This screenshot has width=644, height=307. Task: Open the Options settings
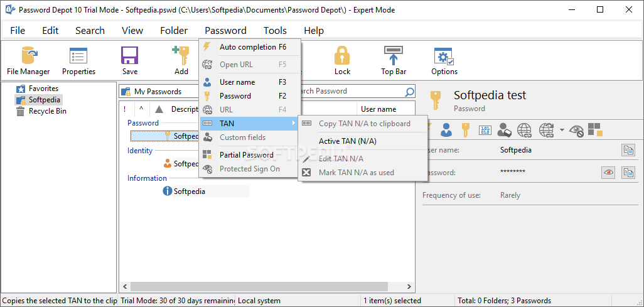point(444,61)
